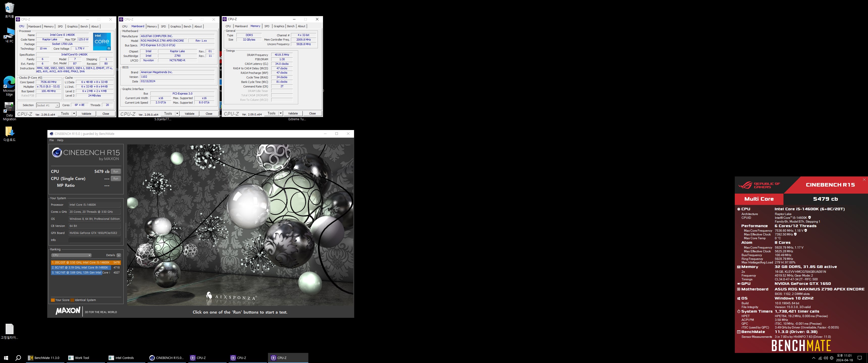Image resolution: width=868 pixels, height=363 pixels.
Task: Click the DRAM Frequency value 4019.5 MHz
Action: 282,54
